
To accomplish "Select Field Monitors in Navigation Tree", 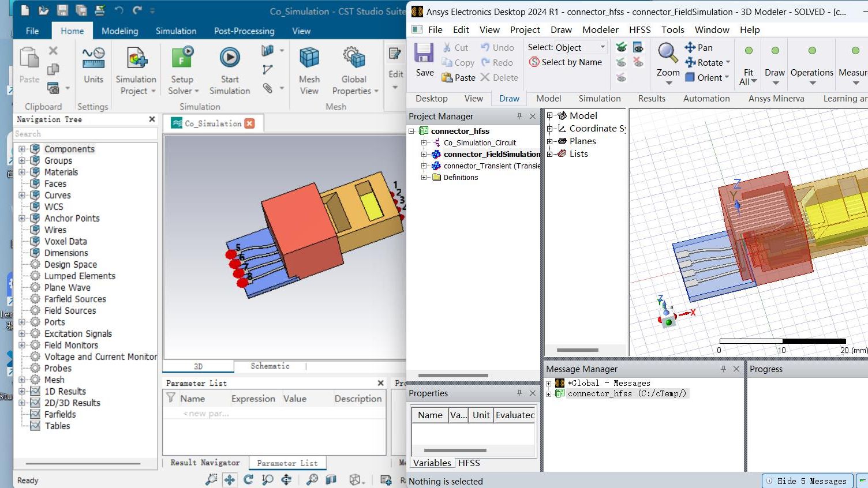I will [x=71, y=345].
